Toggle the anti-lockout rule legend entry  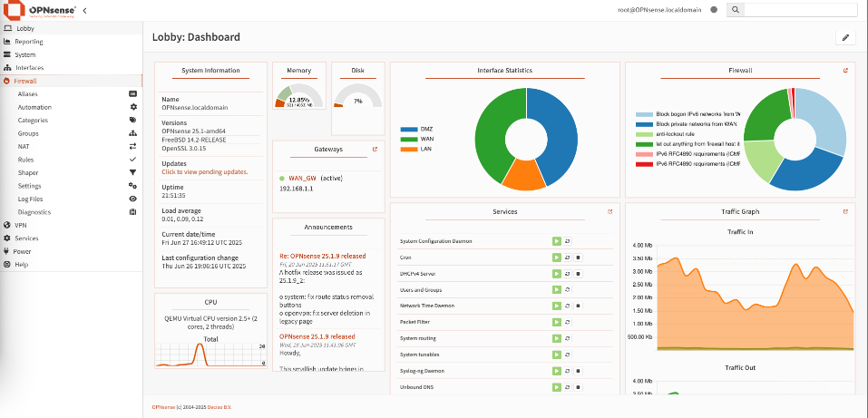click(688, 133)
